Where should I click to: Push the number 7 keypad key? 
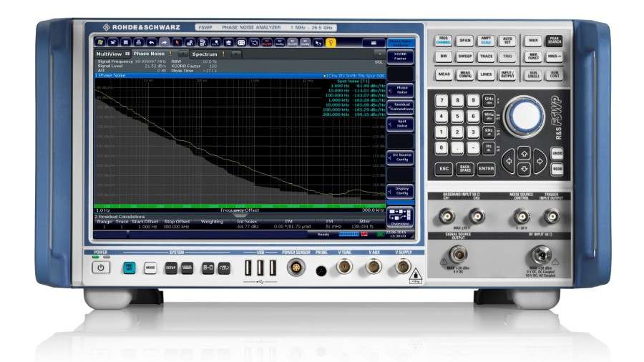441,101
